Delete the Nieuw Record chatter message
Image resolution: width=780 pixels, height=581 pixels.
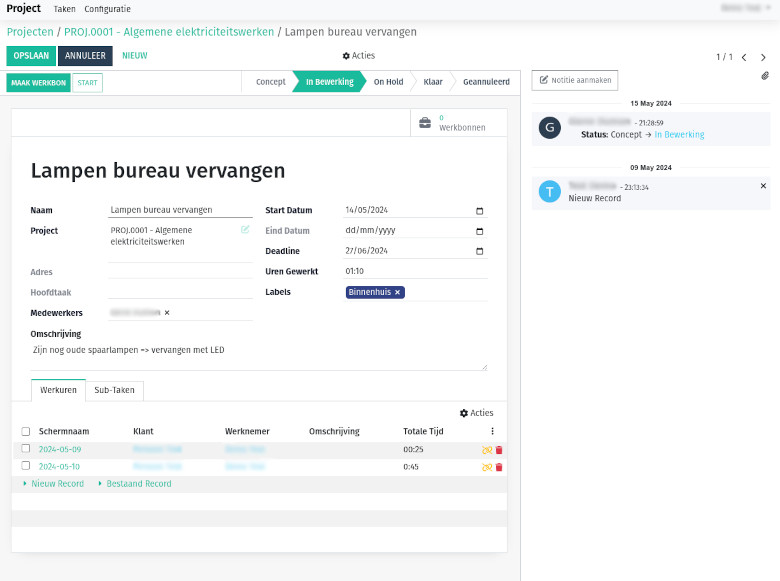coord(763,186)
